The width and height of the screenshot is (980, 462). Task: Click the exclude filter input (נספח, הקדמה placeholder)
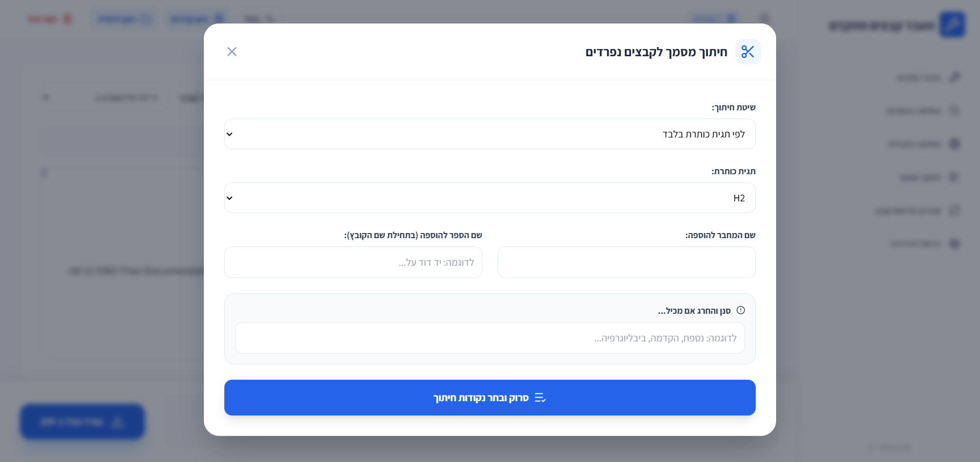489,338
